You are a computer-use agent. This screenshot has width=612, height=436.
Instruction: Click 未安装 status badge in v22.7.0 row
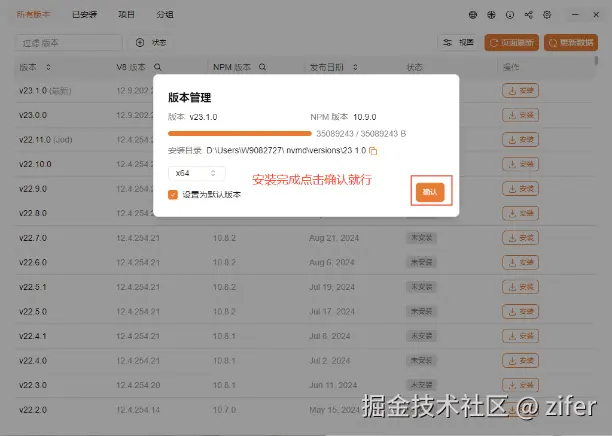click(x=421, y=238)
